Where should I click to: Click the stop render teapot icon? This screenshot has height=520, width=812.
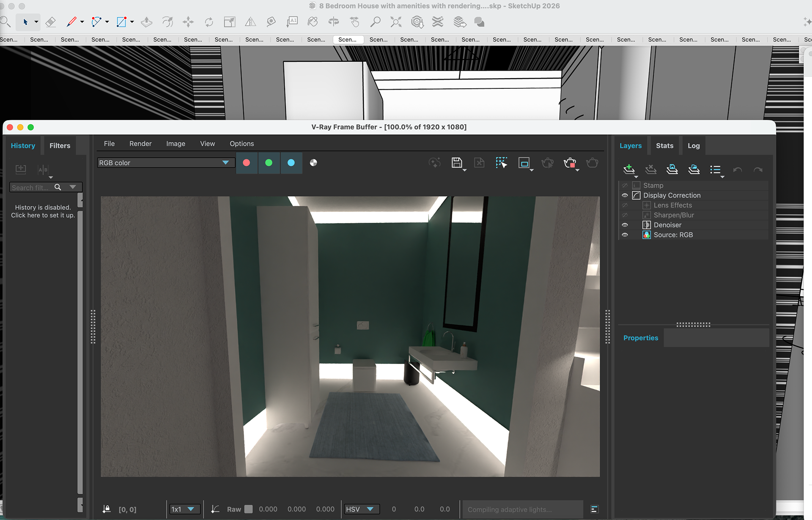570,163
